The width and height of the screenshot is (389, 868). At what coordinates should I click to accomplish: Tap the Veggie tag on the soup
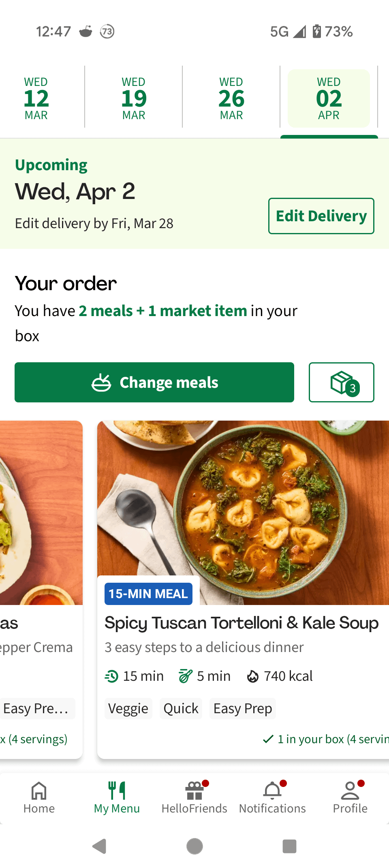[128, 708]
